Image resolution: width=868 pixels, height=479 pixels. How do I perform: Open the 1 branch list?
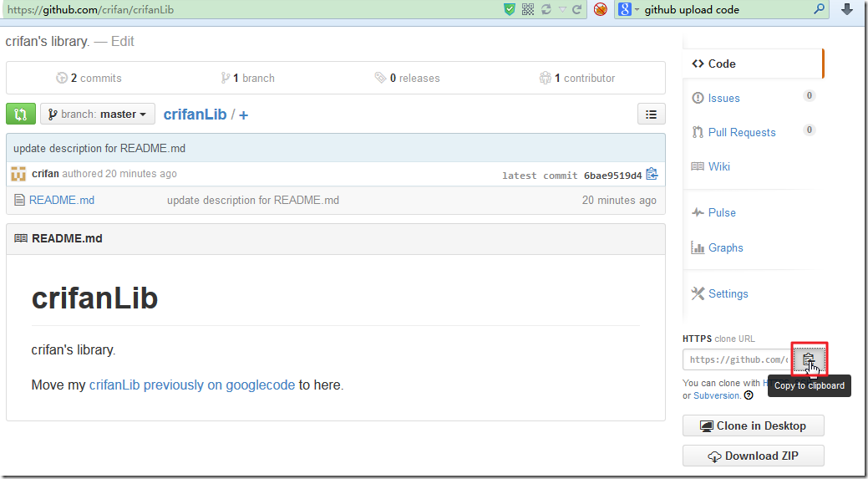[x=247, y=78]
